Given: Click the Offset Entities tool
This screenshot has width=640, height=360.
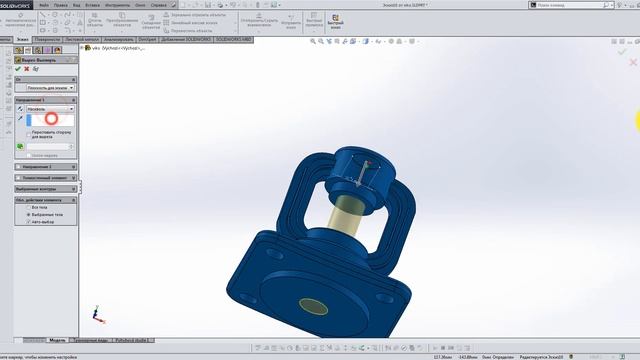Looking at the screenshot, I should (151, 22).
